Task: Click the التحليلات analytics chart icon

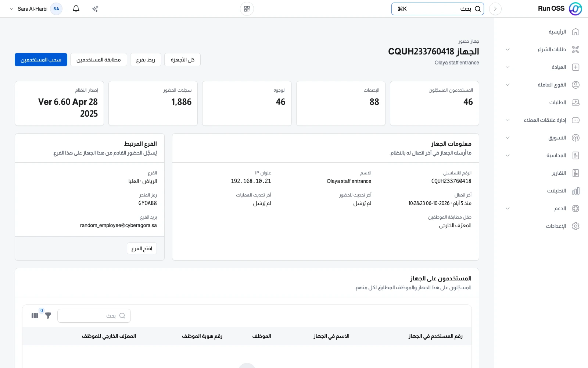Action: coord(576,191)
